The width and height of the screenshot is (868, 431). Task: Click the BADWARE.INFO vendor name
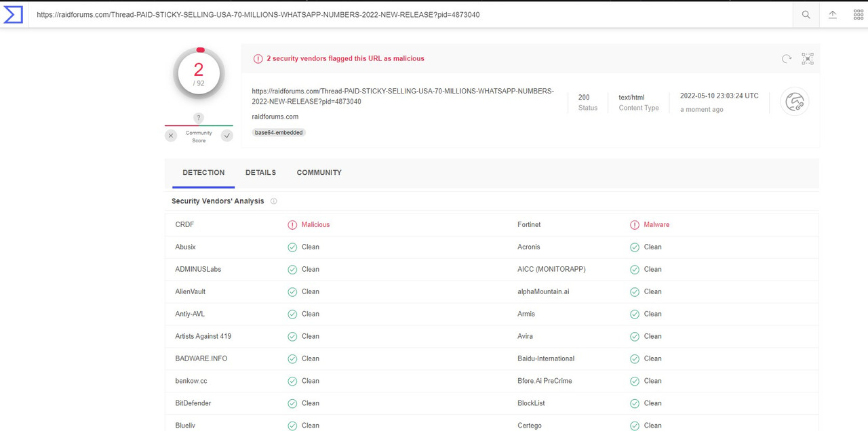[x=201, y=359]
